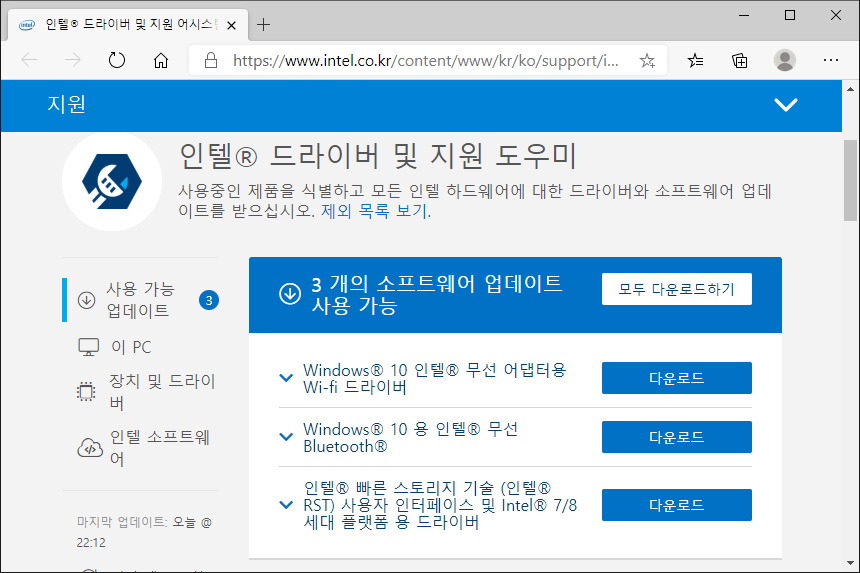Screen dimensions: 860x573
Task: Click the update count badge showing 3
Action: [x=208, y=300]
